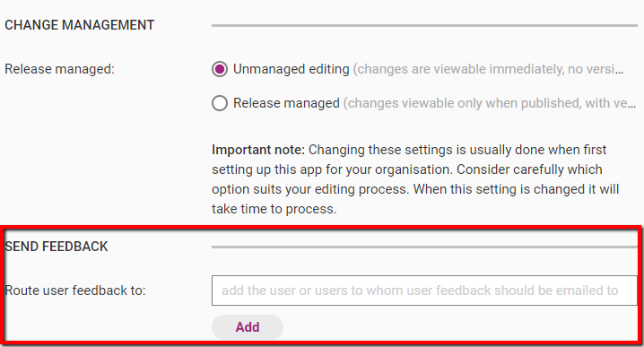This screenshot has width=644, height=347.
Task: Click the 'option suits your editing process' line
Action: (310, 189)
